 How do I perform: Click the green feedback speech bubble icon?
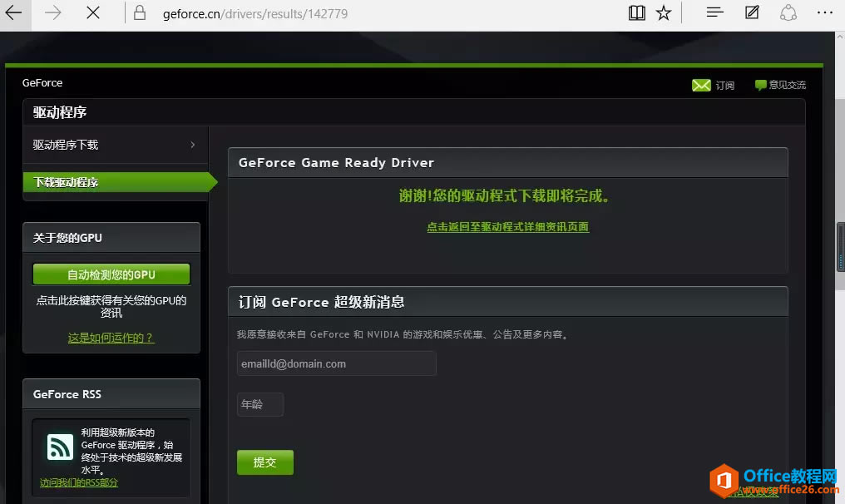coord(760,85)
